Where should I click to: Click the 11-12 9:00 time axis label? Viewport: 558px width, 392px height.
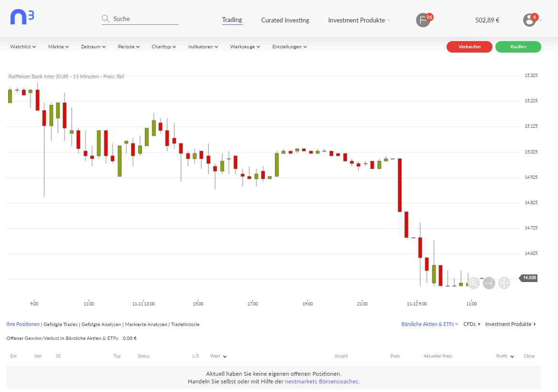(417, 304)
